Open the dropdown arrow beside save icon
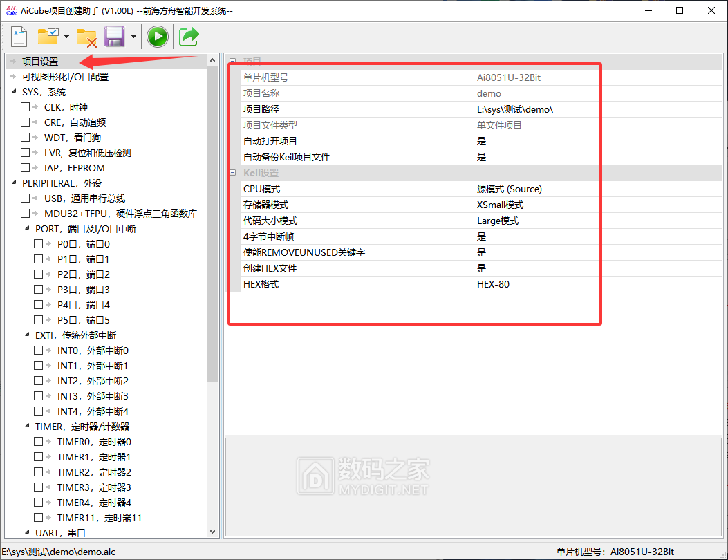Image resolution: width=728 pixels, height=560 pixels. (133, 37)
